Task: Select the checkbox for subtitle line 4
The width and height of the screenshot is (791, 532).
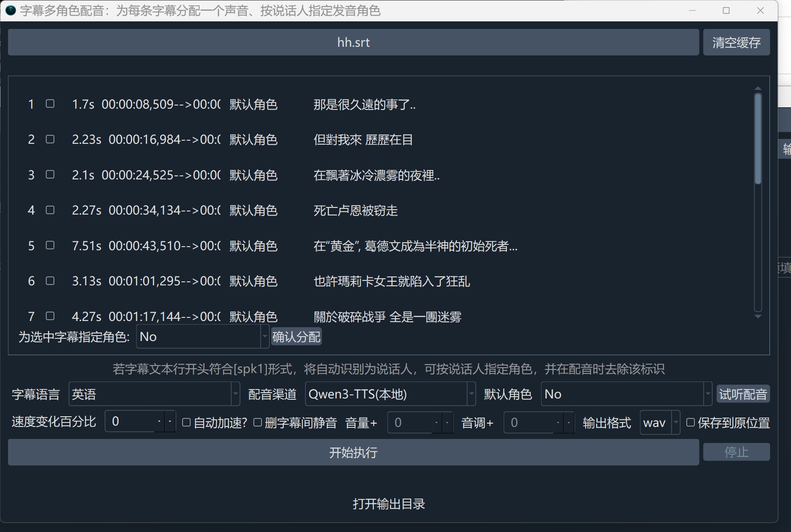Action: [50, 210]
